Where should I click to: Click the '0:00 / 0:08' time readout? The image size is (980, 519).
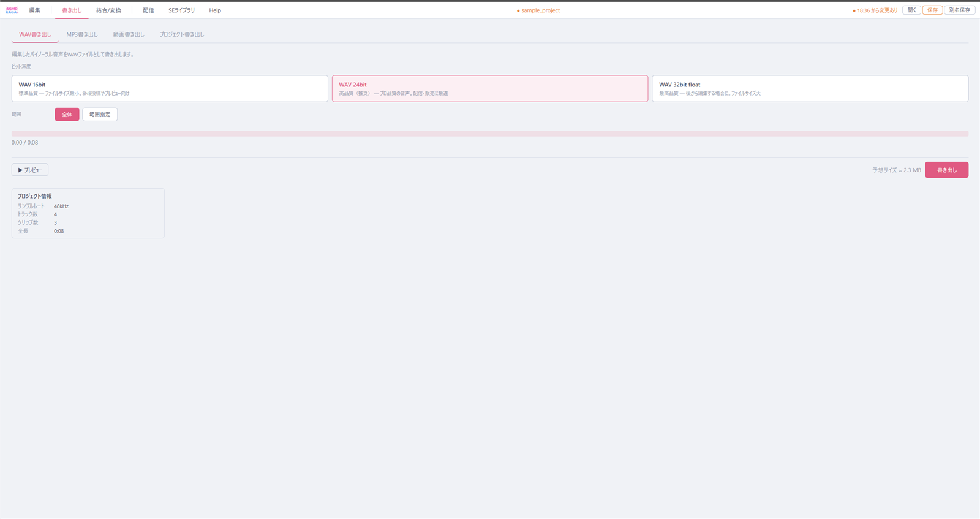pyautogui.click(x=24, y=143)
